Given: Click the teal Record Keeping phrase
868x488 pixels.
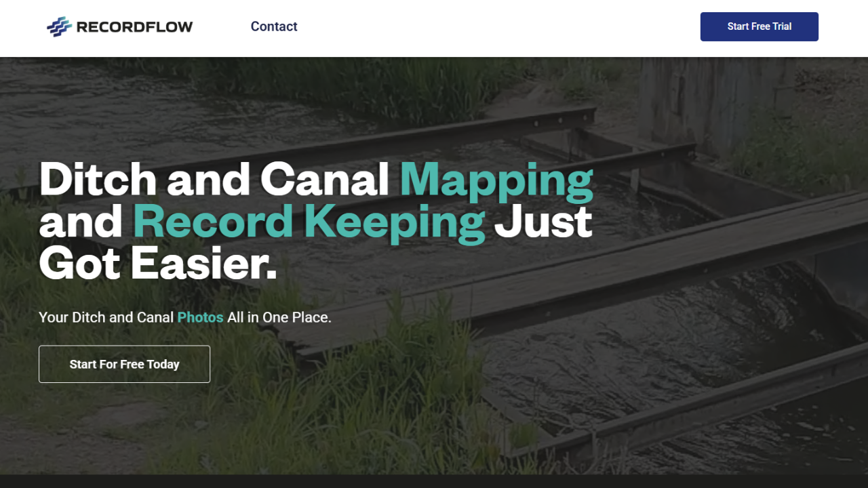Looking at the screenshot, I should pos(309,223).
